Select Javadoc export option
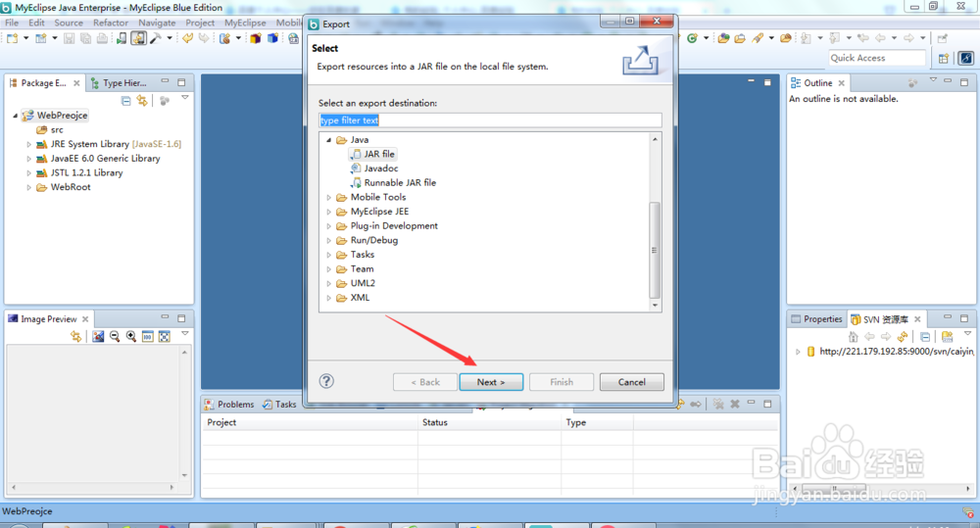 (373, 168)
